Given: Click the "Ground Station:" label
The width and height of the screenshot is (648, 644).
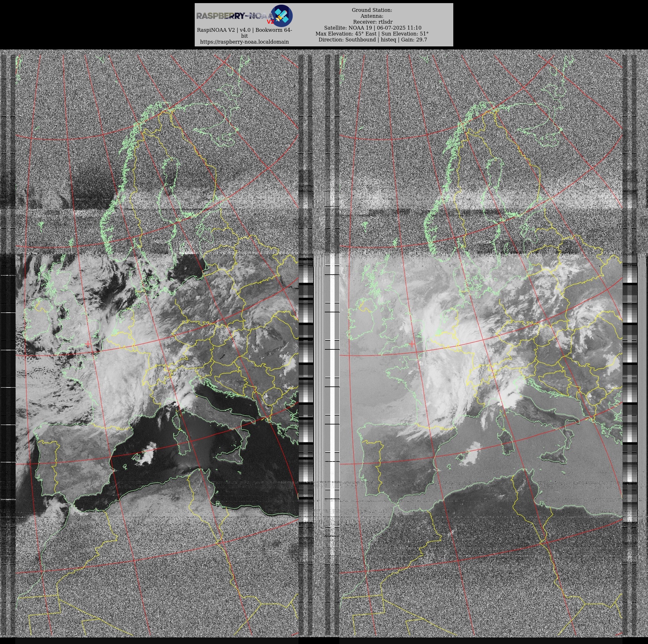Looking at the screenshot, I should (x=372, y=10).
